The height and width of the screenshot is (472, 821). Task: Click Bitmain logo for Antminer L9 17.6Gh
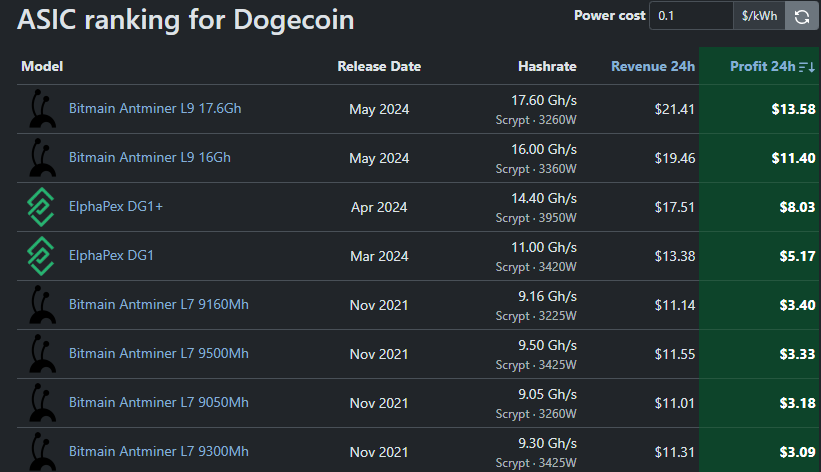(41, 108)
